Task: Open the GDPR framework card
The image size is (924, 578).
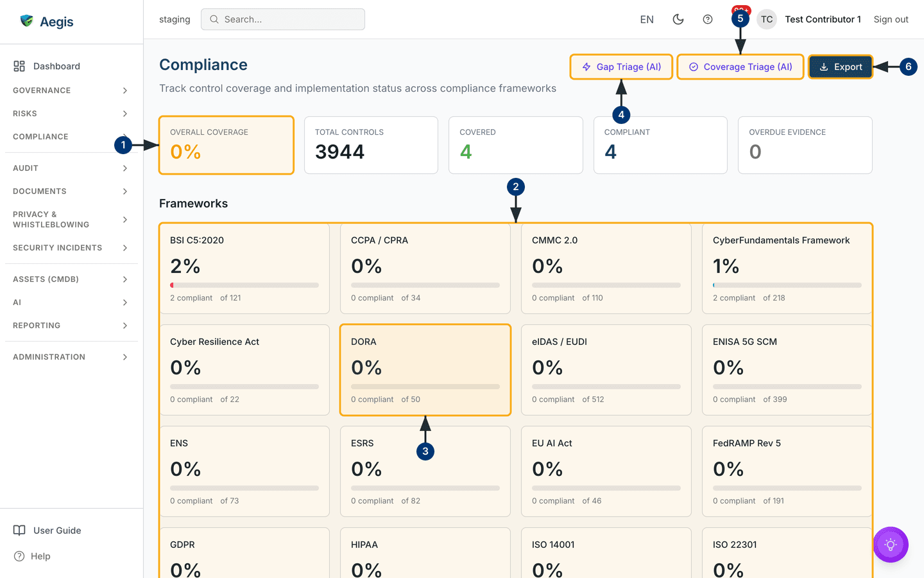Action: [244, 553]
